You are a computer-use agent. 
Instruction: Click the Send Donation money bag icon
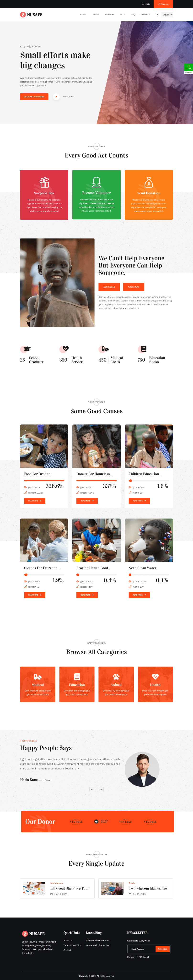click(149, 182)
